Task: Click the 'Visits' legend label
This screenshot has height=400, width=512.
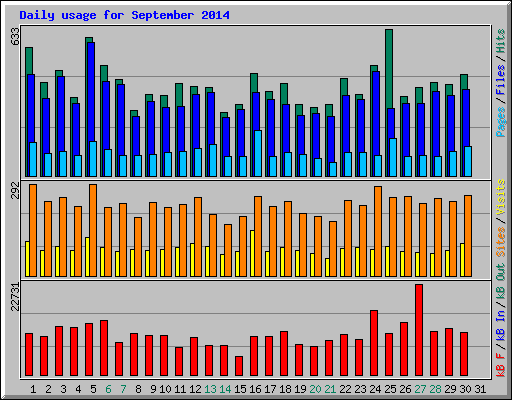Action: (500, 198)
